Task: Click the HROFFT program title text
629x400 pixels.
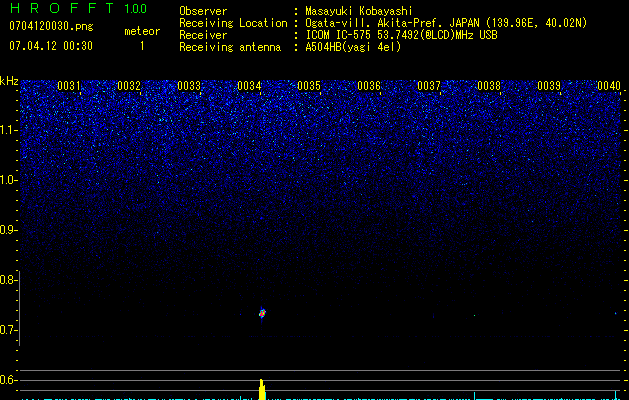Action: [x=63, y=8]
